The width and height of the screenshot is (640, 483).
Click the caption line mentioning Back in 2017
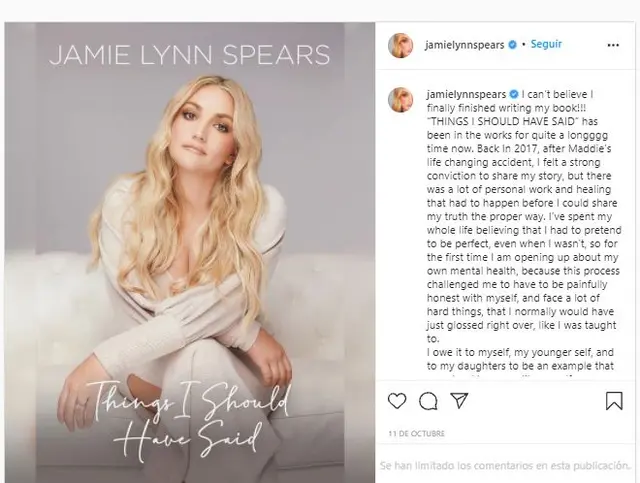tap(519, 149)
